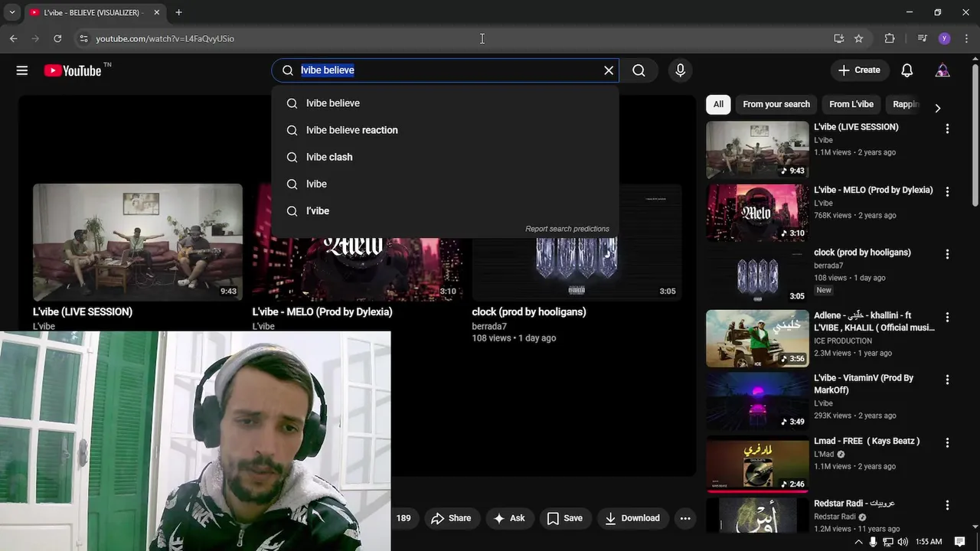Close the L'vibe BELIEVE tab
Image resolution: width=980 pixels, height=551 pixels.
click(156, 12)
